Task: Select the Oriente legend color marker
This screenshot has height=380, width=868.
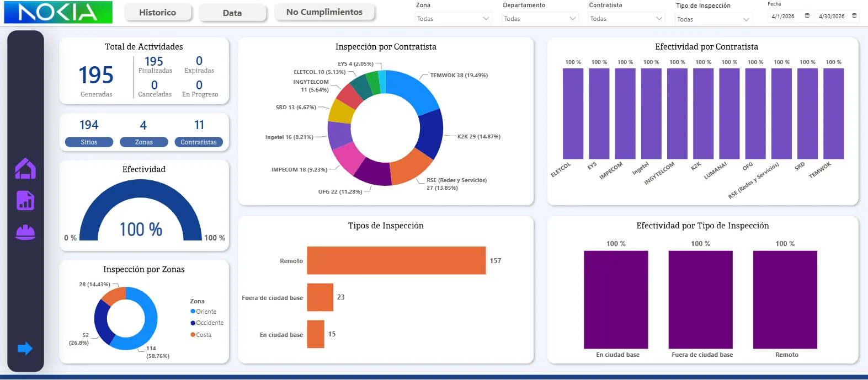Action: 193,312
